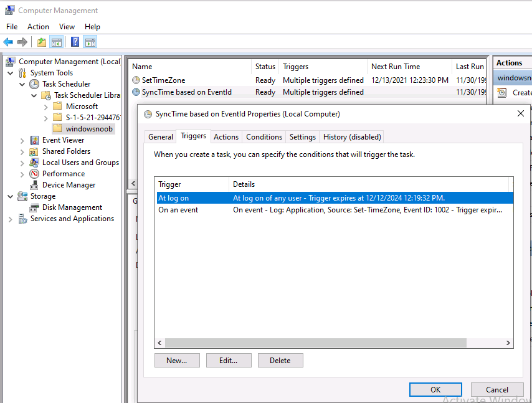Click the System Tools icon in tree

[x=22, y=73]
